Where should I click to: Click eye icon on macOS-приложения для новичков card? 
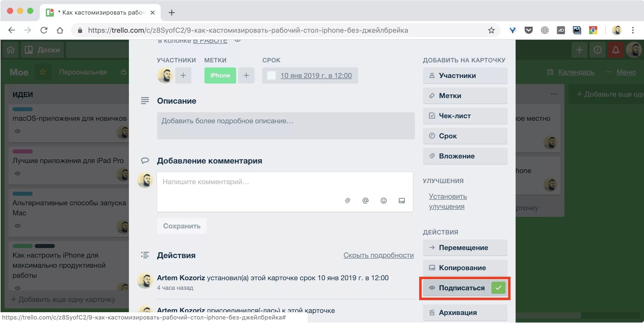17,131
